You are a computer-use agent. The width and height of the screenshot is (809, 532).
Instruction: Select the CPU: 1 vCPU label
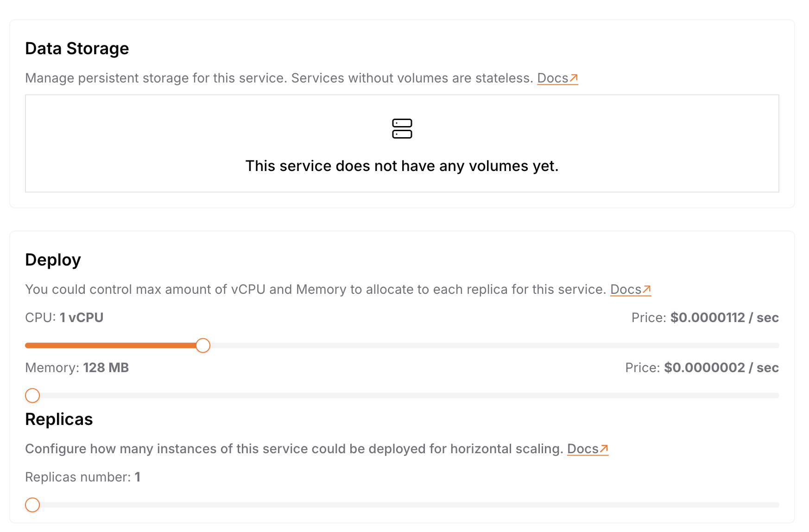[64, 317]
